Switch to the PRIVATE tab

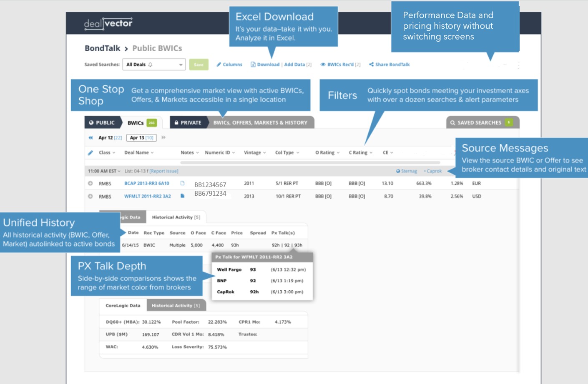(188, 123)
